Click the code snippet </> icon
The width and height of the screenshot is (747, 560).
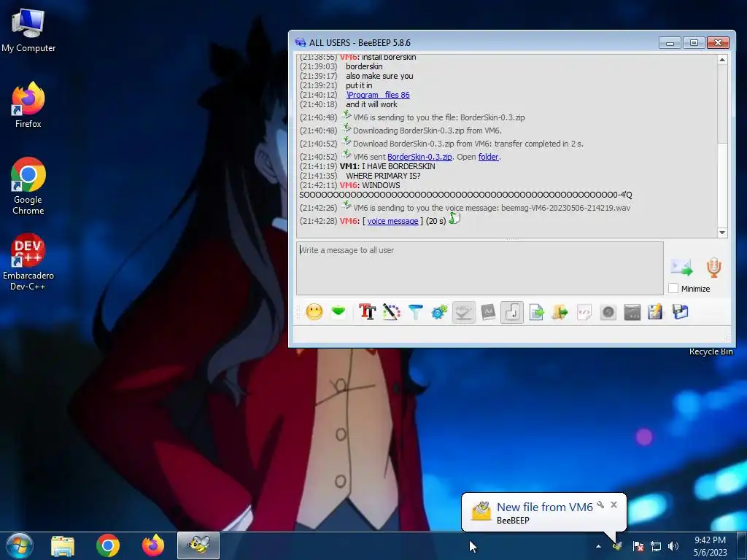584,312
